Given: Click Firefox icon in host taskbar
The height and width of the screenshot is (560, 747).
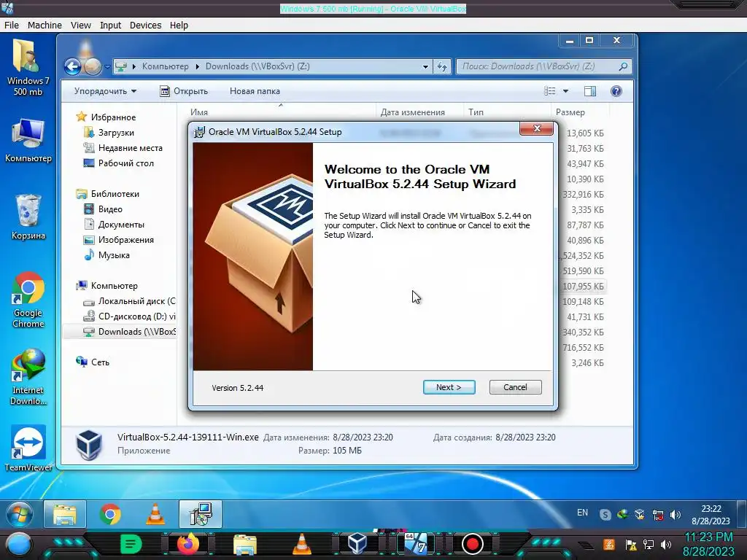Looking at the screenshot, I should (x=188, y=544).
